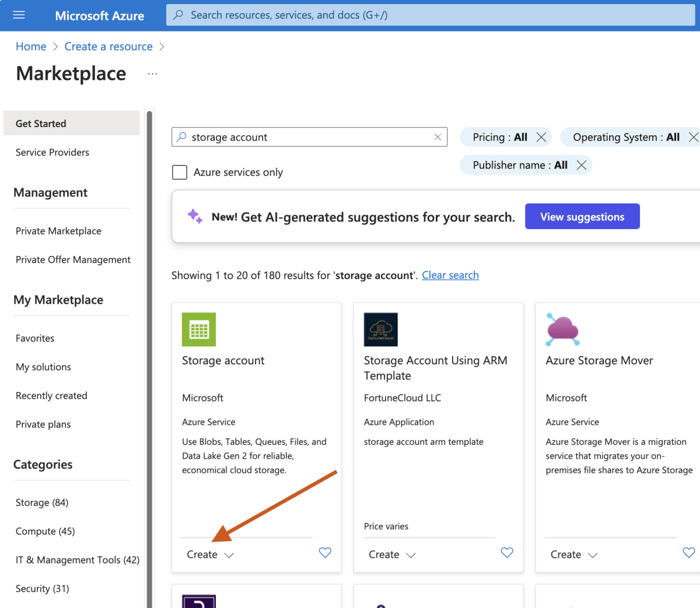This screenshot has width=700, height=608.
Task: Remove the Operating System filter
Action: (x=693, y=137)
